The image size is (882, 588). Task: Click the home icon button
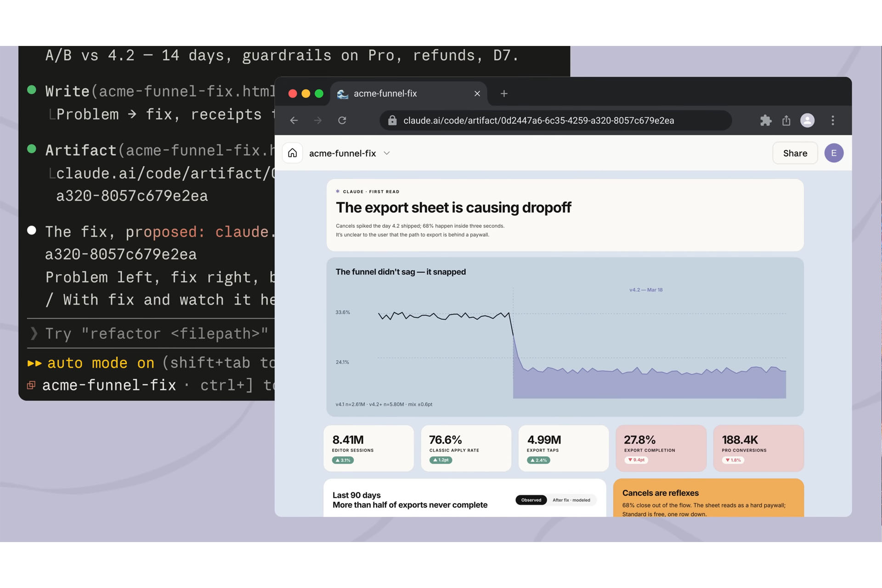click(293, 153)
